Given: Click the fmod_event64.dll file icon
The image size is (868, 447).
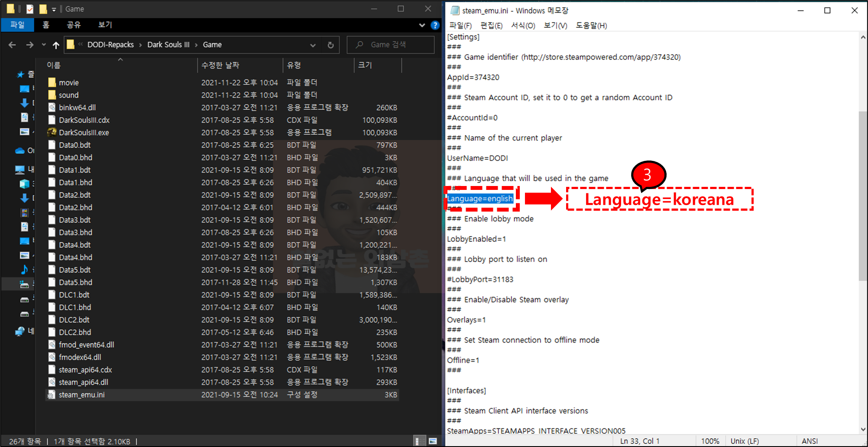Looking at the screenshot, I should tap(52, 345).
